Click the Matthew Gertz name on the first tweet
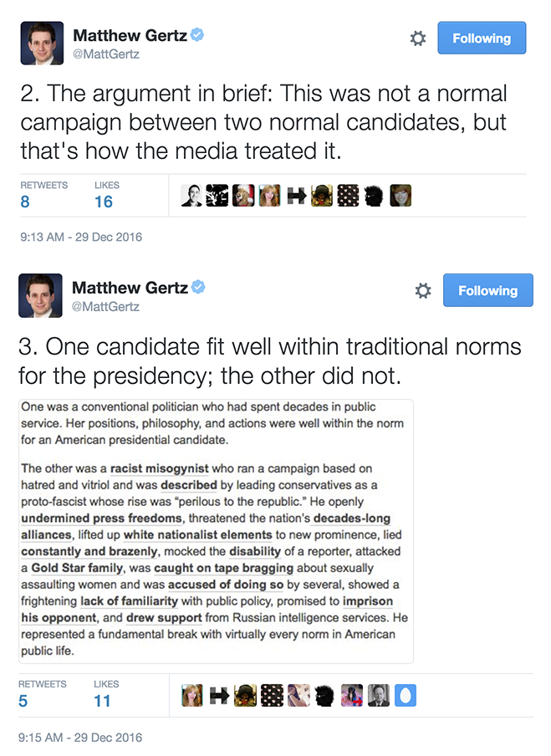Image resolution: width=551 pixels, height=756 pixels. point(129,35)
